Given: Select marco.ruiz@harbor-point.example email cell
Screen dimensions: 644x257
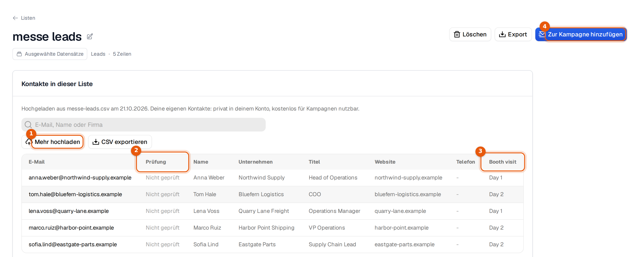Looking at the screenshot, I should [71, 228].
